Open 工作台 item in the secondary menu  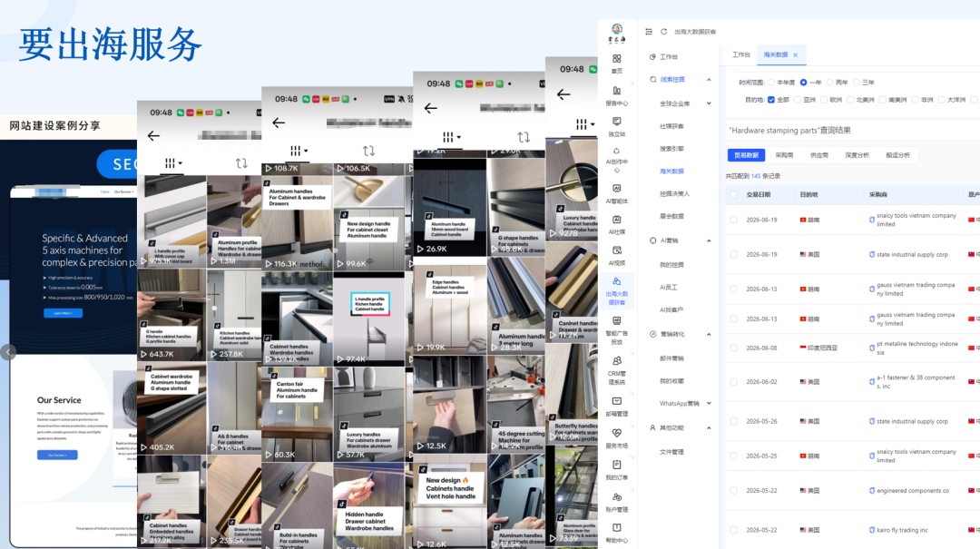coord(669,57)
